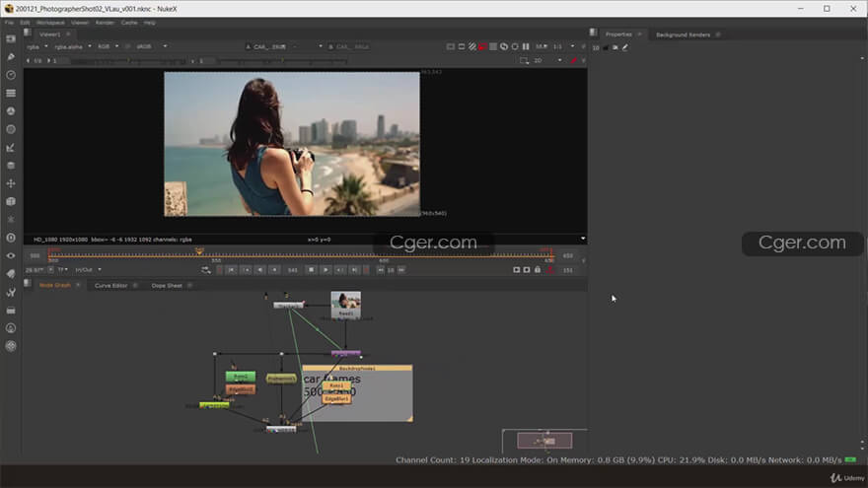Open the Workspace menu
The height and width of the screenshot is (488, 868).
[x=50, y=22]
